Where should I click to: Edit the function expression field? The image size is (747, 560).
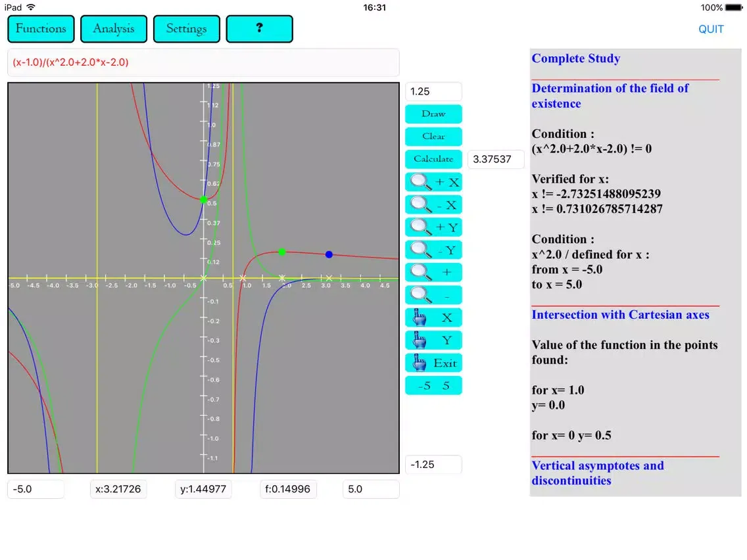pos(203,62)
